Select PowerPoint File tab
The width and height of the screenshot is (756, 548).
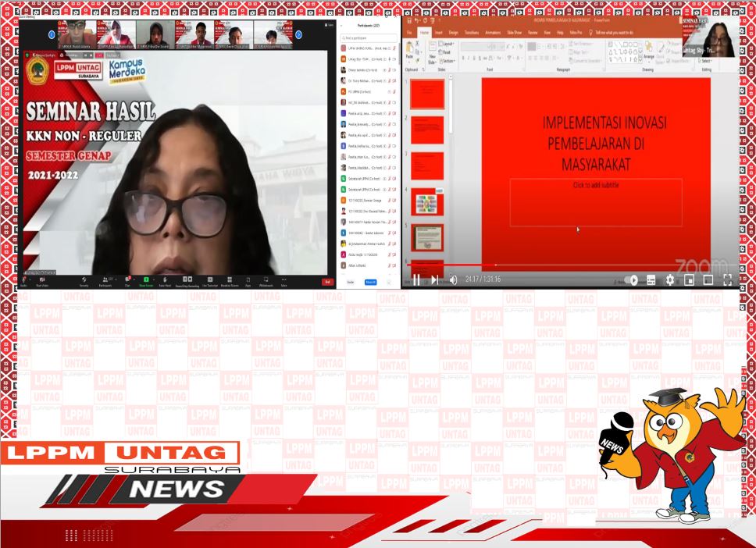coord(409,33)
